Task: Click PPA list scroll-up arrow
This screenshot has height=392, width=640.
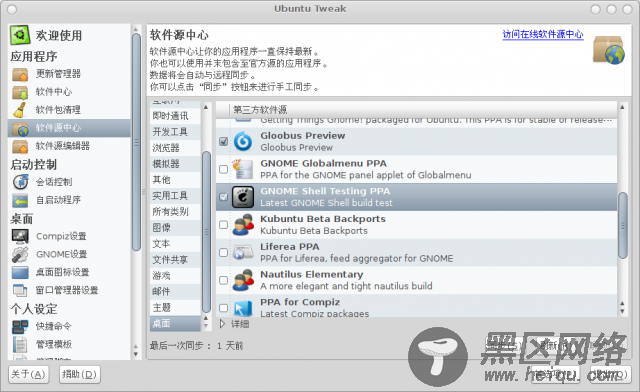Action: coord(622,107)
